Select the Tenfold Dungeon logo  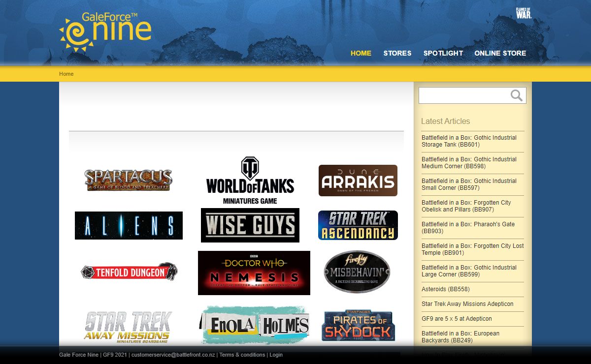point(129,272)
